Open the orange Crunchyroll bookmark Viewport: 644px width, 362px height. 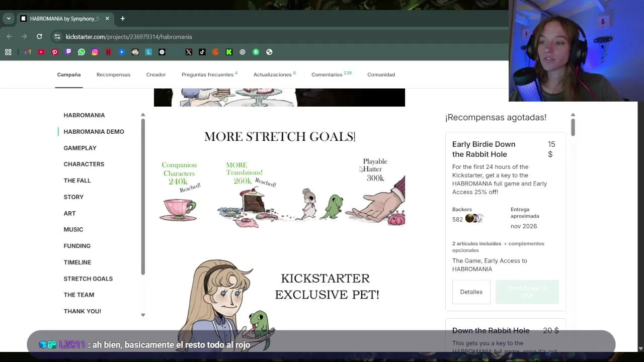[x=215, y=52]
